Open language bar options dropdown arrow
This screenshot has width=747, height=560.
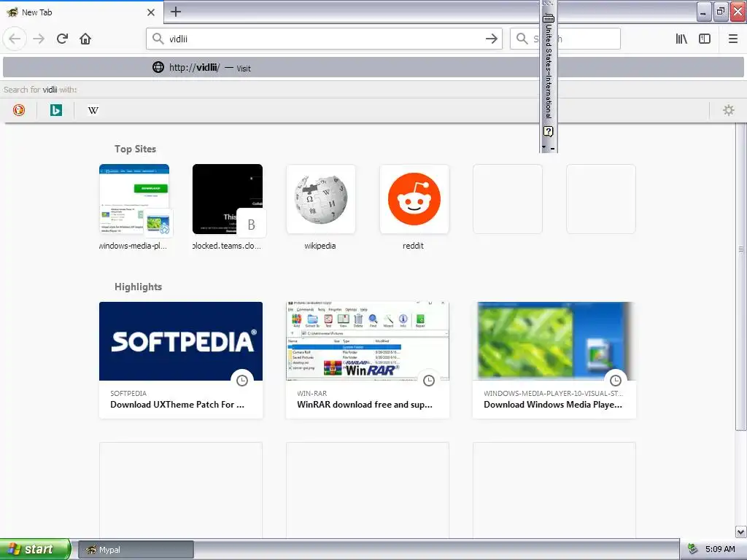(x=543, y=147)
